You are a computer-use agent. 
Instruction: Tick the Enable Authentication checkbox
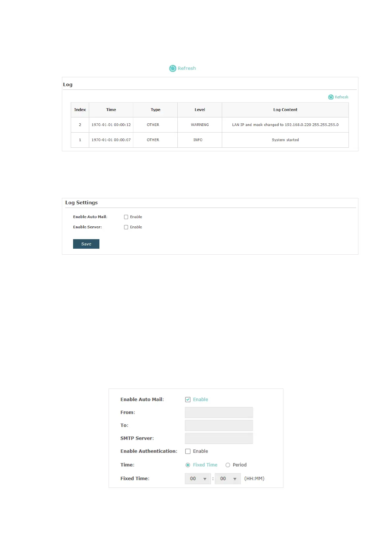188,451
